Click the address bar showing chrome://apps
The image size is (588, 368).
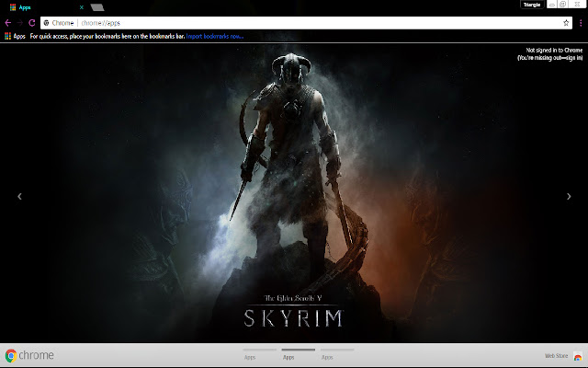(276, 22)
